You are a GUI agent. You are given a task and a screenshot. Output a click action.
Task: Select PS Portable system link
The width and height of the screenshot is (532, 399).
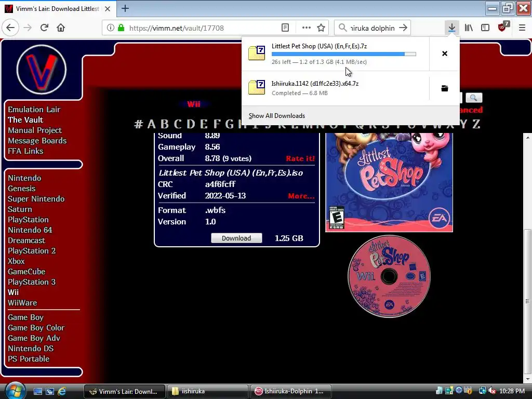click(x=29, y=359)
